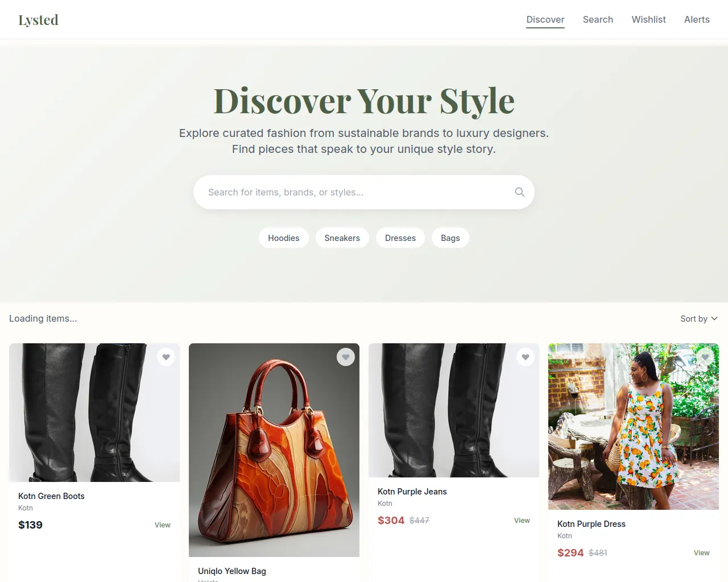The image size is (728, 582).
Task: Filter by the Sneakers chip
Action: click(342, 238)
